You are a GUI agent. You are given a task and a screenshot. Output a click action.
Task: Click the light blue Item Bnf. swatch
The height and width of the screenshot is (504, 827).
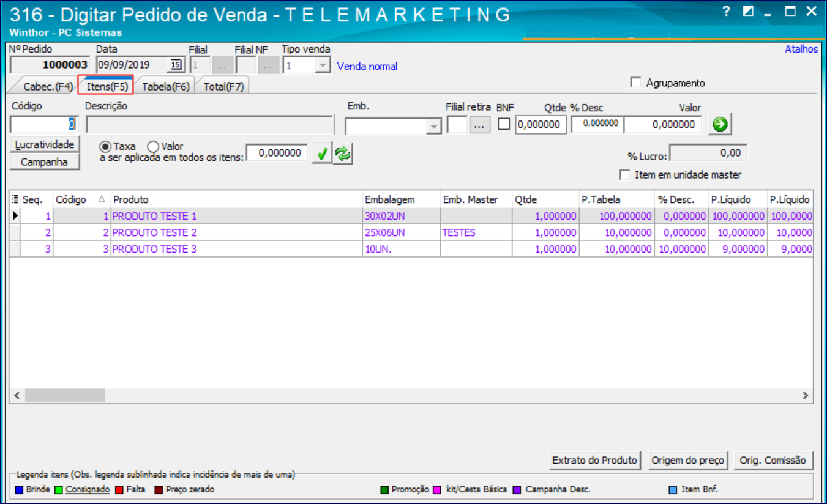coord(673,490)
